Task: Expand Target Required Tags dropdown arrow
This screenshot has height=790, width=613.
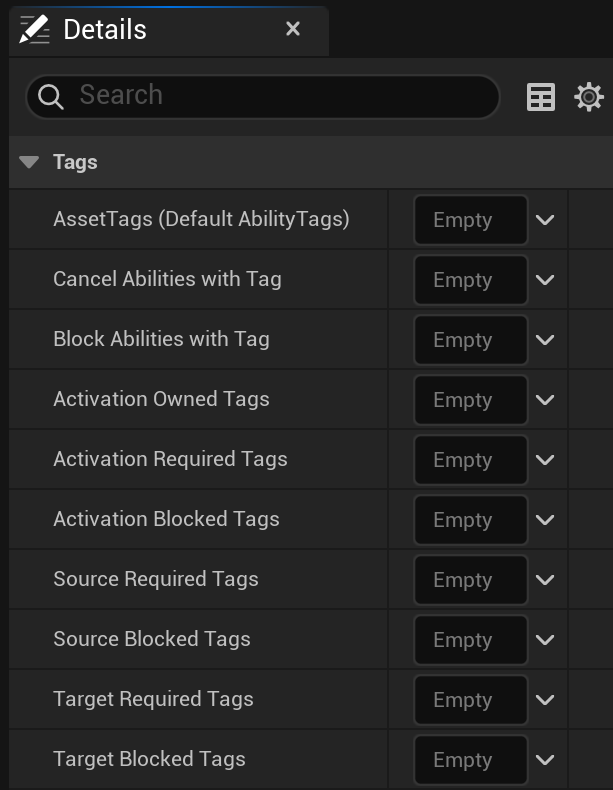Action: [545, 700]
